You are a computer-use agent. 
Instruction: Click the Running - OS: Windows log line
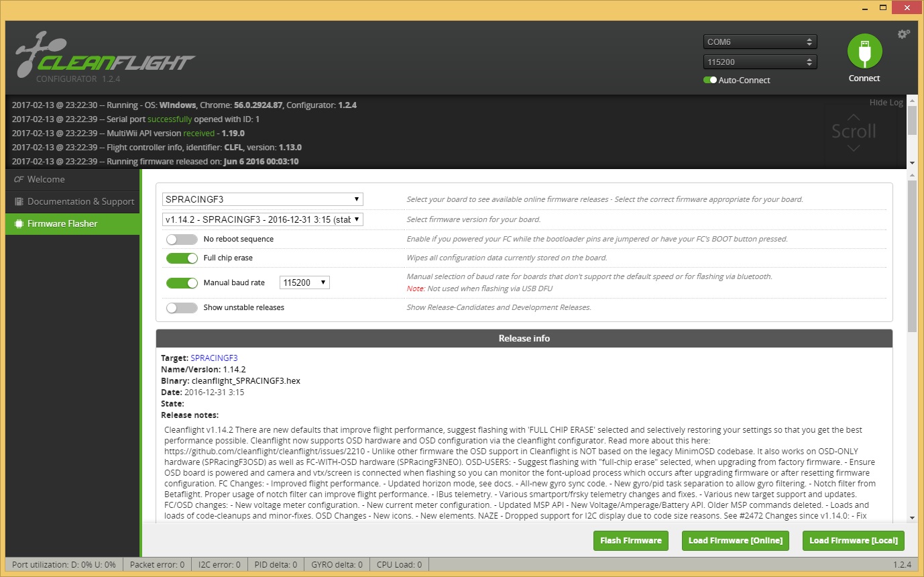click(184, 105)
